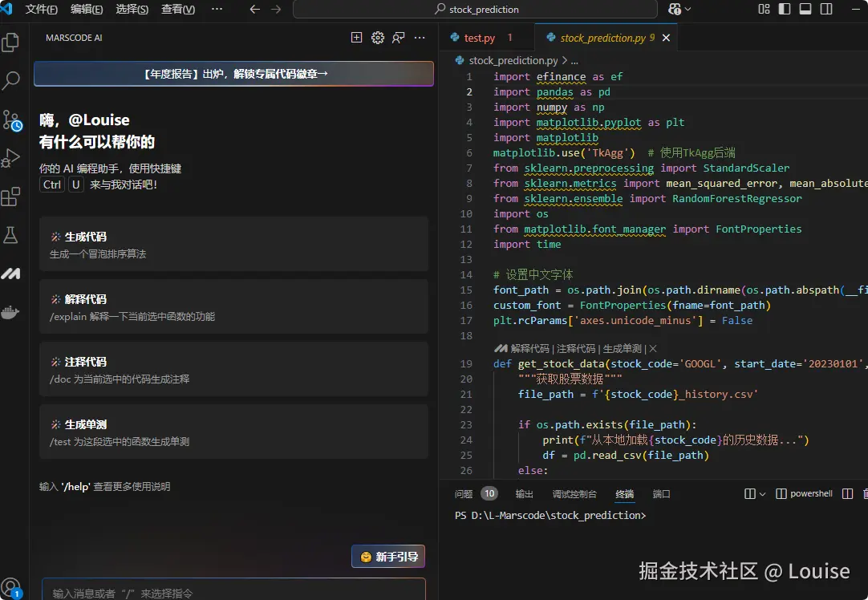
Task: Toggle the secondary sidebar visibility
Action: (826, 9)
